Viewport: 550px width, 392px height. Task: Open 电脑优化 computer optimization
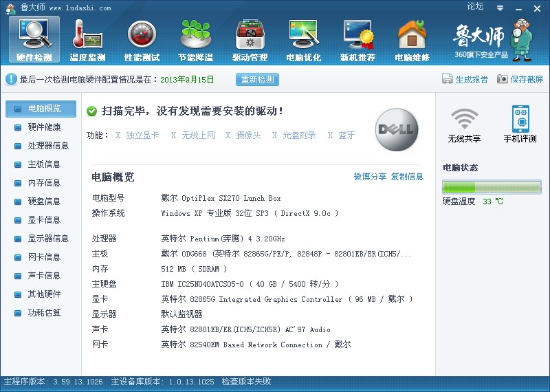point(303,41)
